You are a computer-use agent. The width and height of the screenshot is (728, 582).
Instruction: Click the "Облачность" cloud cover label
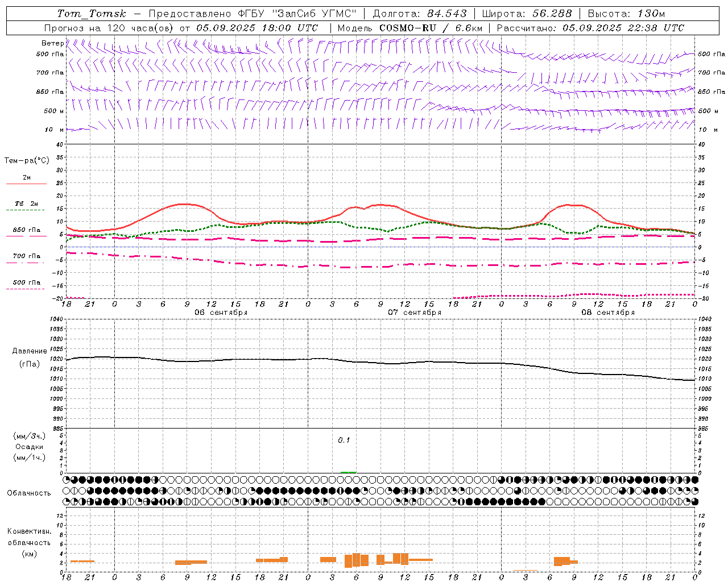click(x=29, y=493)
